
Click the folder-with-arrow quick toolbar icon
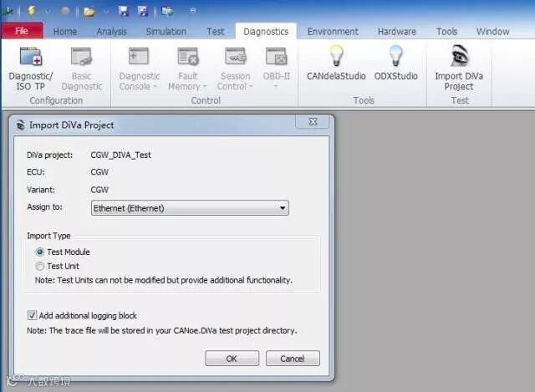pyautogui.click(x=167, y=11)
